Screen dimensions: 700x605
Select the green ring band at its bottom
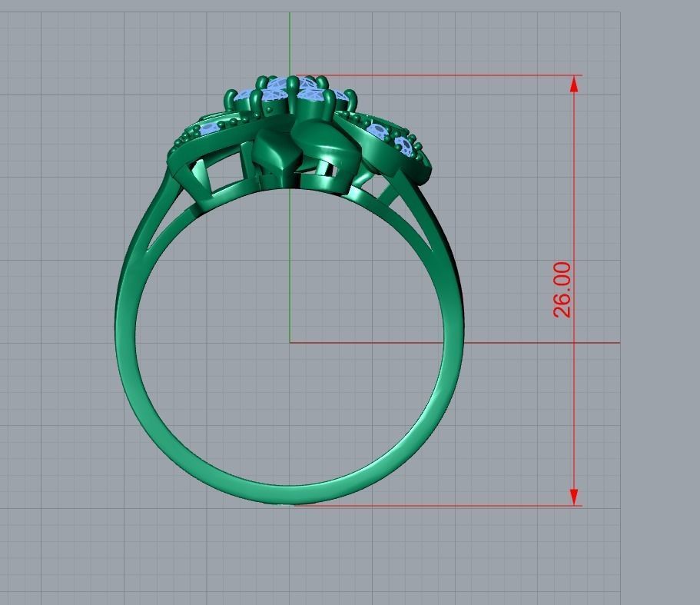pyautogui.click(x=290, y=494)
